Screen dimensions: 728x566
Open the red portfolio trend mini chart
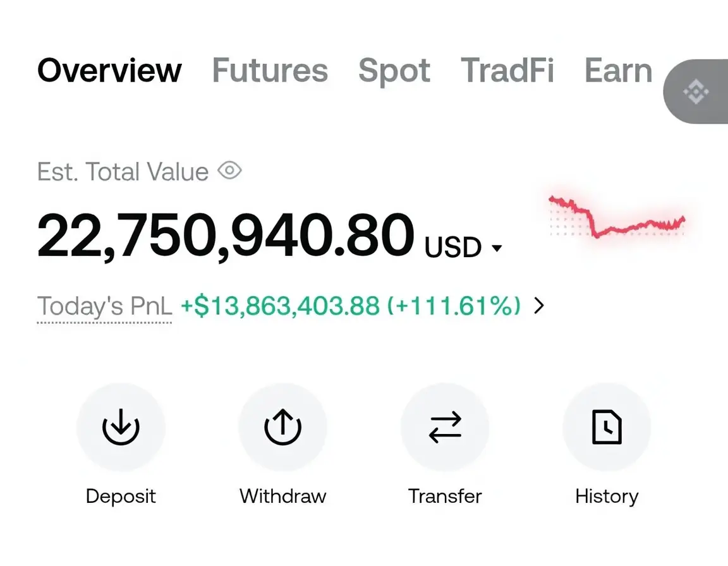(617, 217)
